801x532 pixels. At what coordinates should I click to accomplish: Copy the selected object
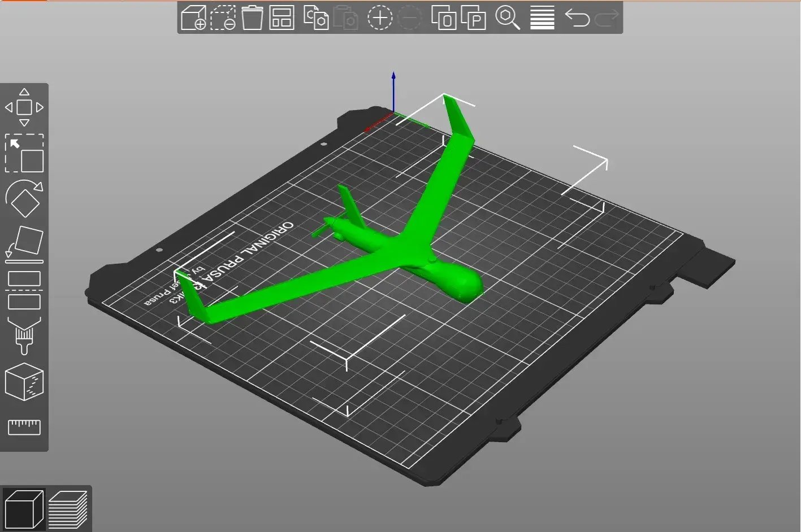pyautogui.click(x=316, y=18)
